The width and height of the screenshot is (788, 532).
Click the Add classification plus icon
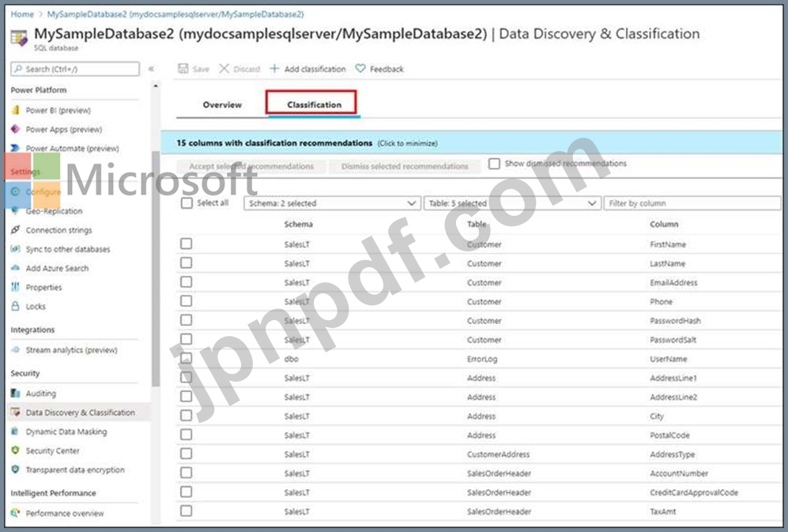click(274, 69)
